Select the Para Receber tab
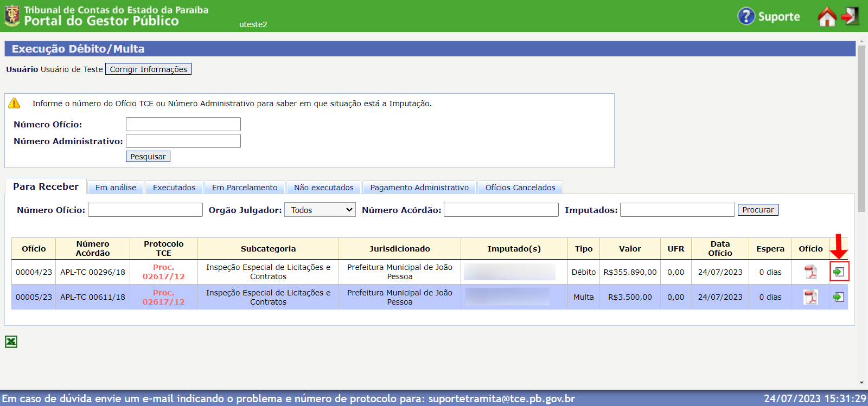This screenshot has width=868, height=406. coord(46,186)
